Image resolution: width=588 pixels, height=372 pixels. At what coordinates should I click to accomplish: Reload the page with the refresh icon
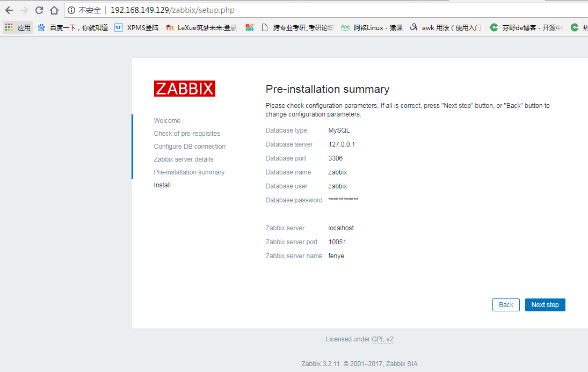pyautogui.click(x=39, y=10)
